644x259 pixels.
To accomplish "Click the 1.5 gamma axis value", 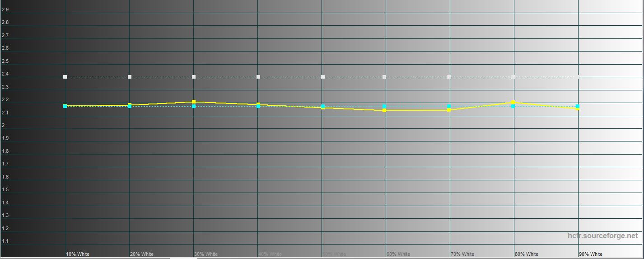I will click(x=5, y=189).
